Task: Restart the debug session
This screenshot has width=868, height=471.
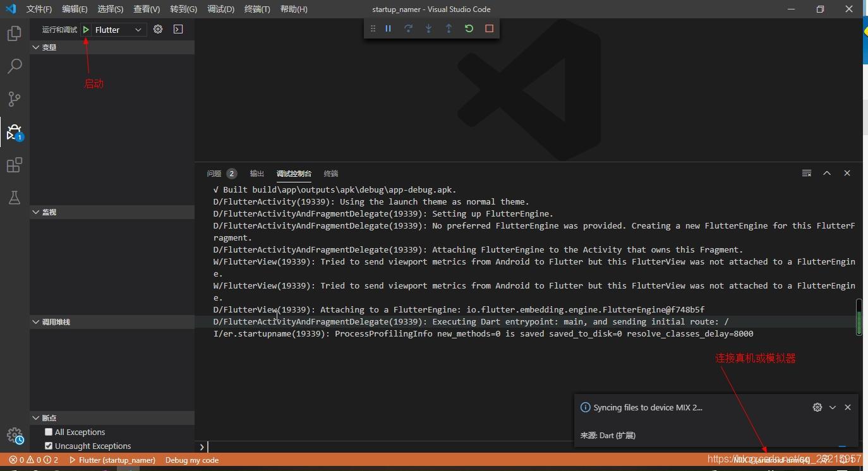Action: click(x=469, y=28)
